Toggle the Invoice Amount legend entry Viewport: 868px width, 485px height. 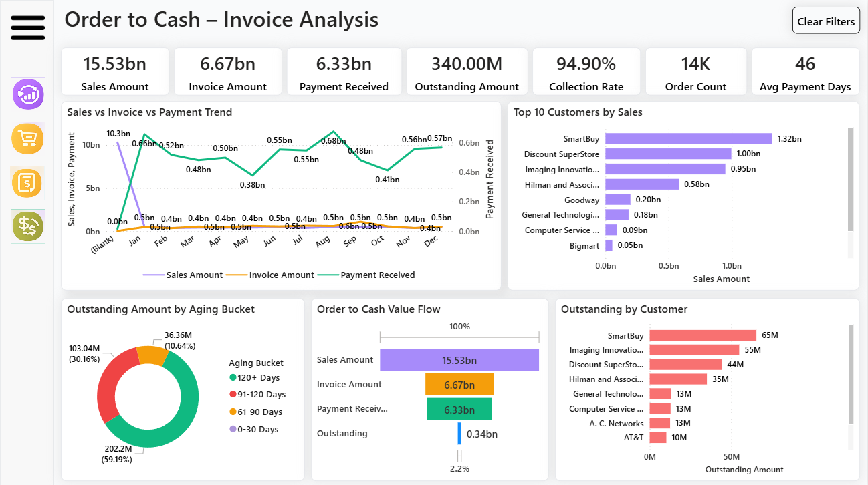point(282,275)
